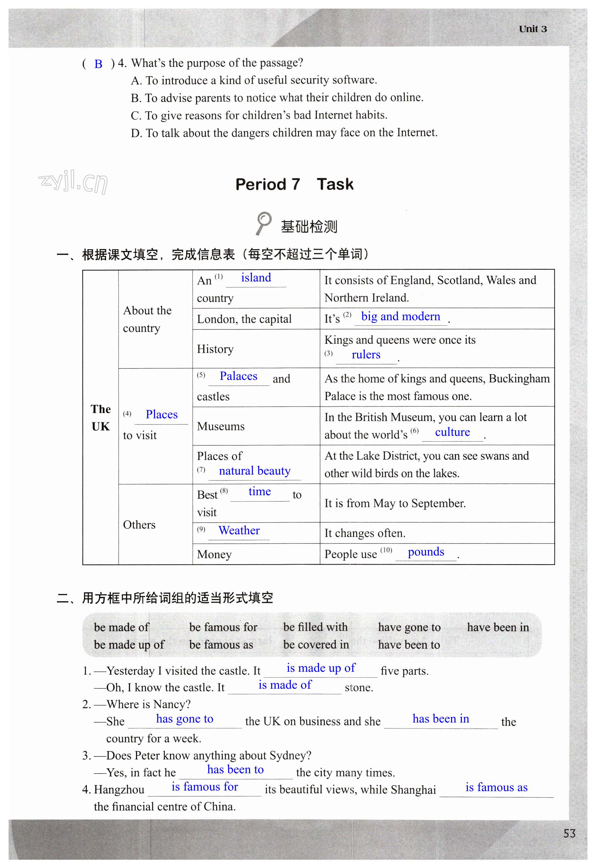Click 'be famous as' in the word box
The image size is (596, 868).
221,645
